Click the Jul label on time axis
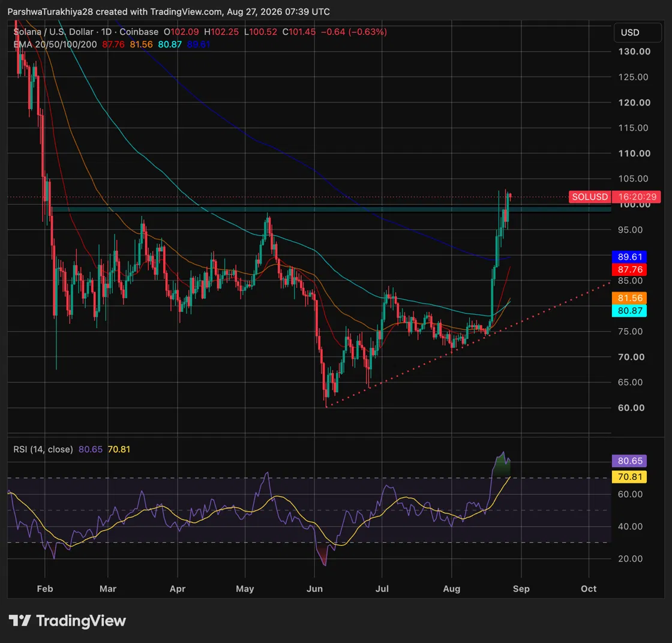The image size is (672, 643). tap(382, 588)
